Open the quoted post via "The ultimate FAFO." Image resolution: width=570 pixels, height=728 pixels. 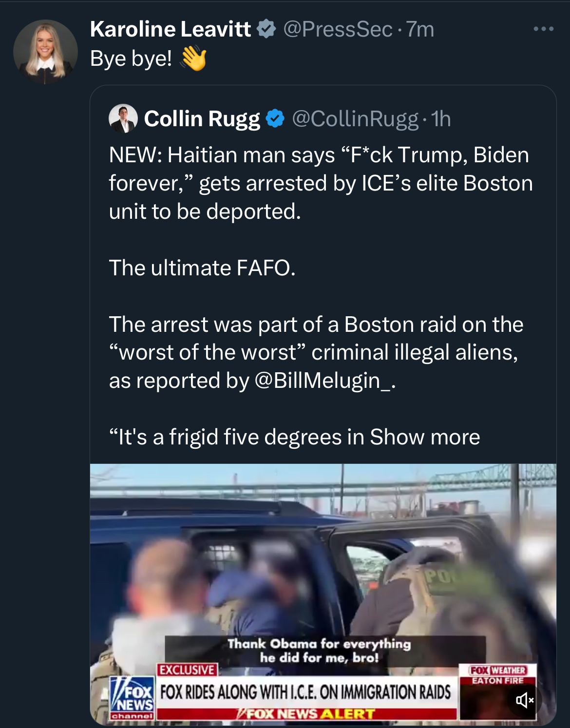click(x=202, y=268)
